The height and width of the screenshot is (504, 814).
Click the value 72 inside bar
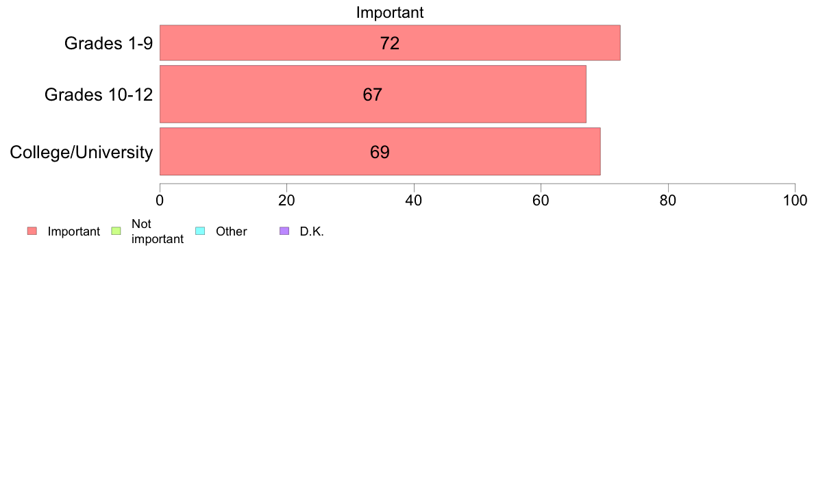click(390, 43)
